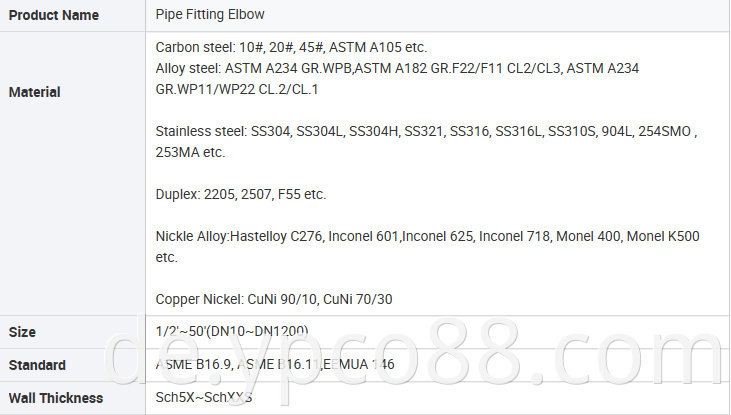Click the Duplex 2205, 2507, F55 line

coord(240,194)
